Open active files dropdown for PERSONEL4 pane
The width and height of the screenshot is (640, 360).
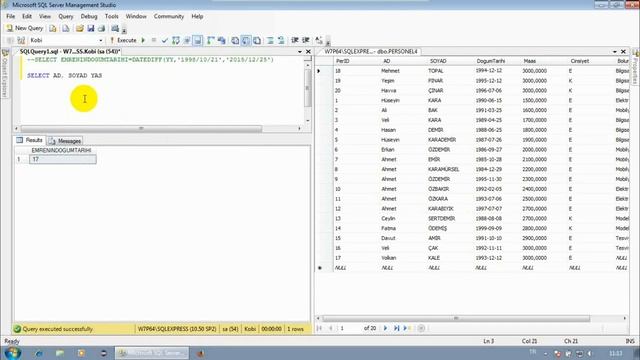coord(615,52)
